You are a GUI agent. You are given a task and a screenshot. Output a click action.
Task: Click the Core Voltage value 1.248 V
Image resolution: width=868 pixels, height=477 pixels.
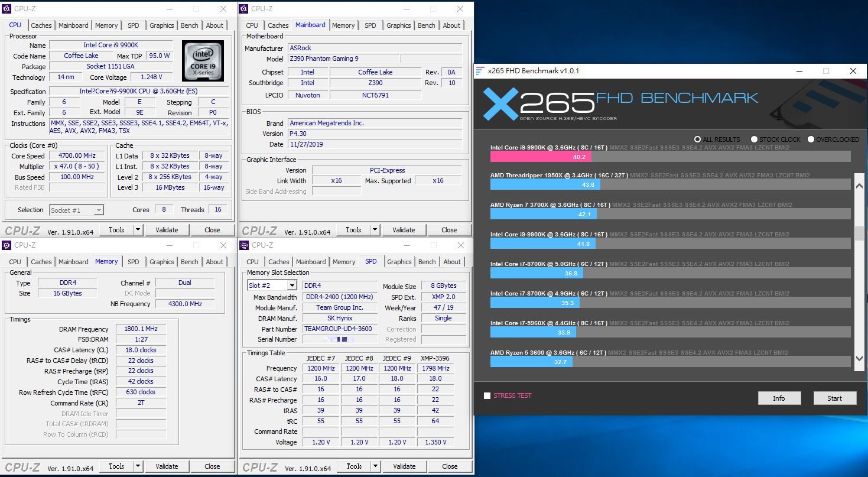[152, 77]
